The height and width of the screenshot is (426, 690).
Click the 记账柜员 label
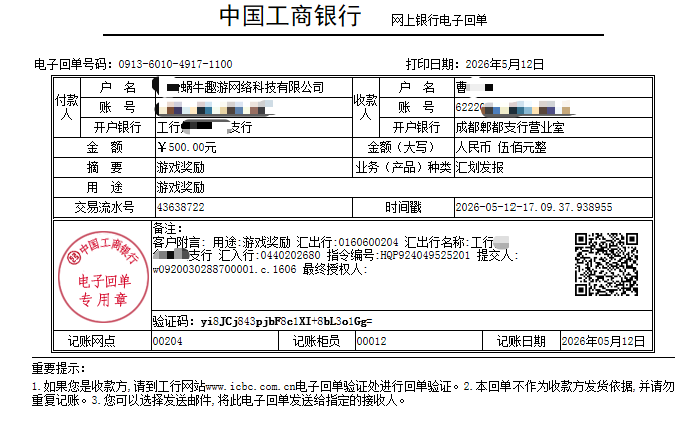point(316,341)
